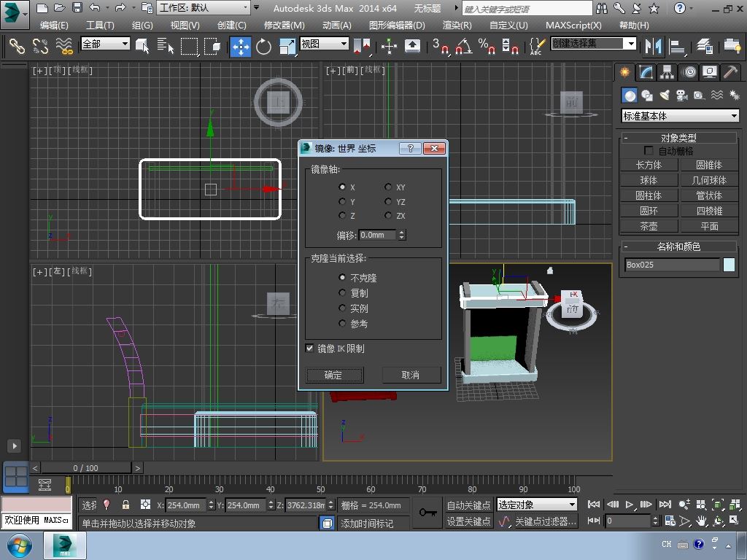Activate the Bind to Space Warp tool
747x560 pixels.
(64, 46)
